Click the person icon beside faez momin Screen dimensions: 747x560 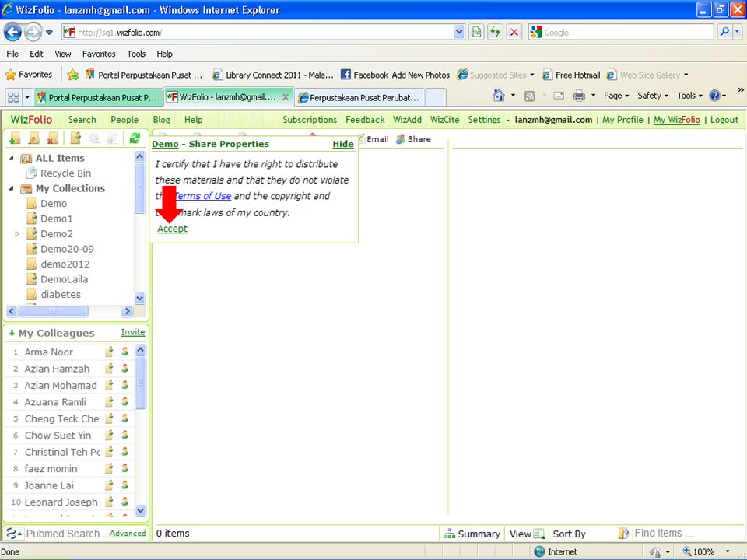(124, 468)
